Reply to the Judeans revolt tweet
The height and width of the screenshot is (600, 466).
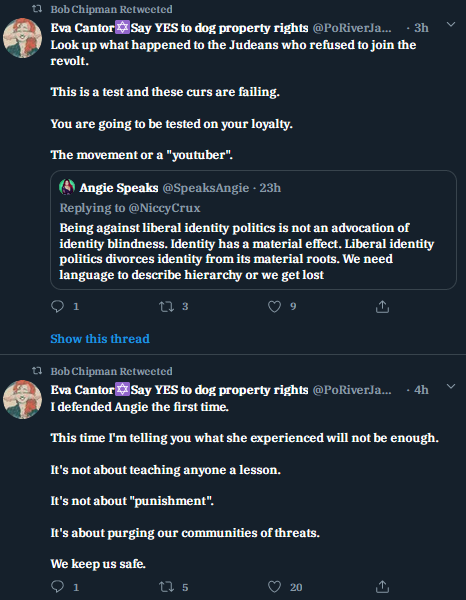pyautogui.click(x=57, y=307)
